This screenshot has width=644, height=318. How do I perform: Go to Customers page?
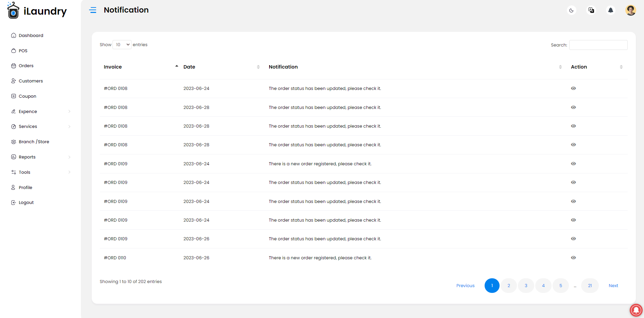coord(31,81)
